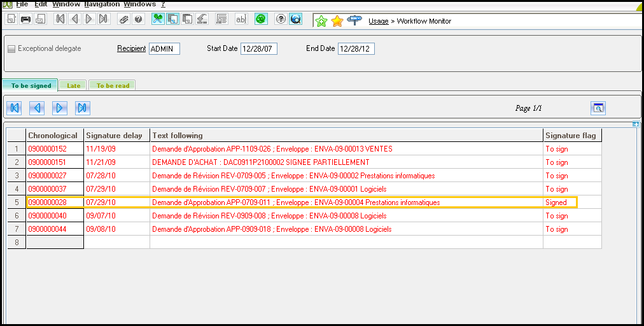Open the Windows menu
The width and height of the screenshot is (644, 326).
pyautogui.click(x=139, y=4)
